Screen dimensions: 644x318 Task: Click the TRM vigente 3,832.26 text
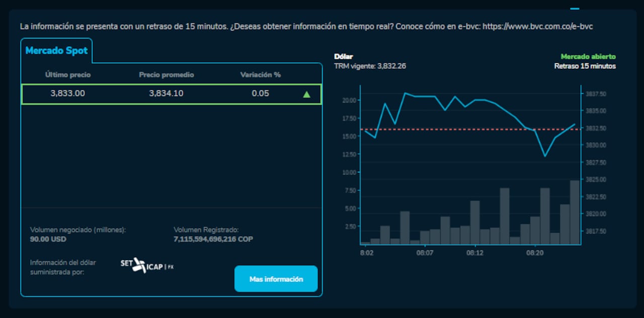tap(370, 66)
